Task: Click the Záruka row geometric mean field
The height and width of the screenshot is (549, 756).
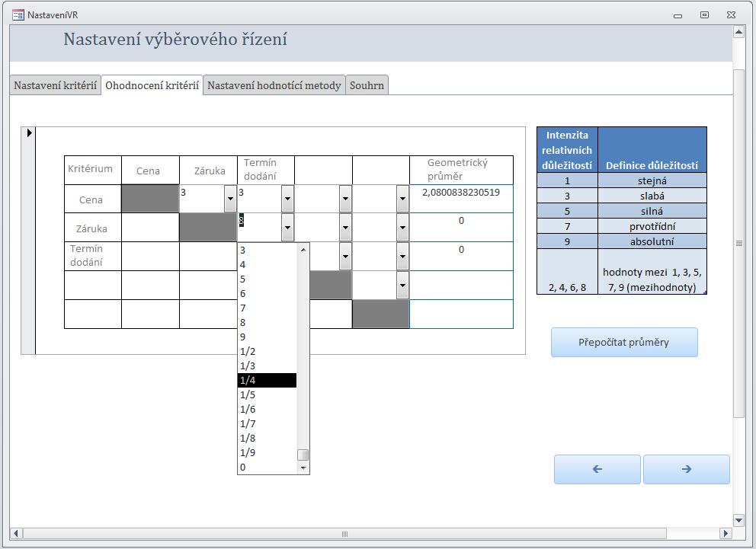Action: point(461,228)
